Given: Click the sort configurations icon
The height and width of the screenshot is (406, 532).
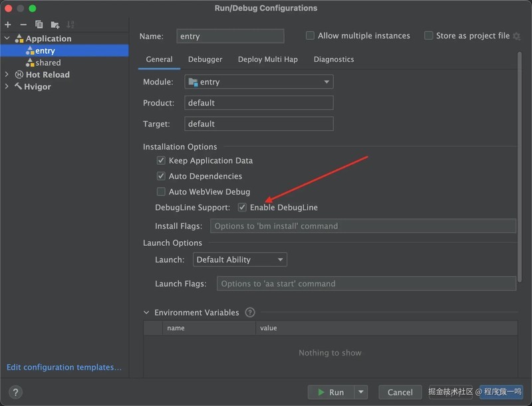Looking at the screenshot, I should 69,25.
